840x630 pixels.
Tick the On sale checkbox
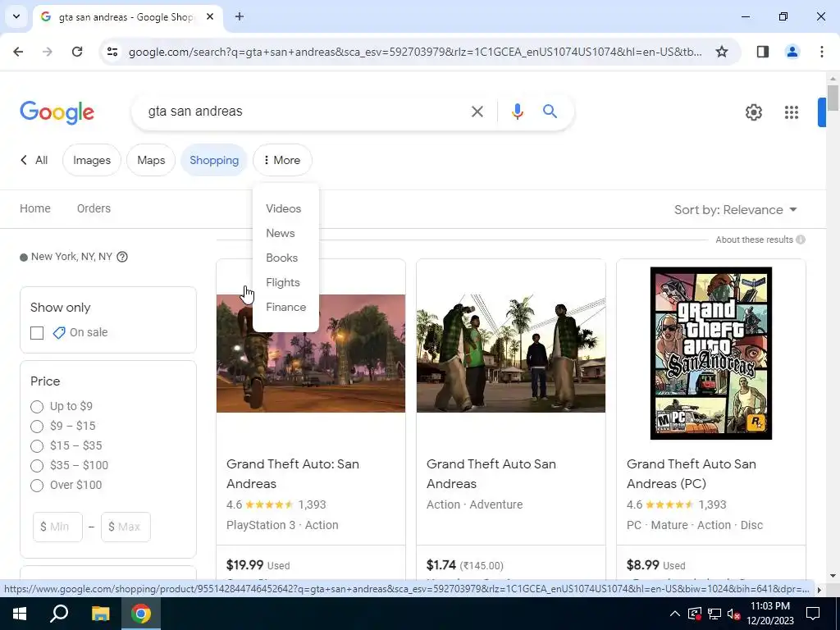click(37, 333)
